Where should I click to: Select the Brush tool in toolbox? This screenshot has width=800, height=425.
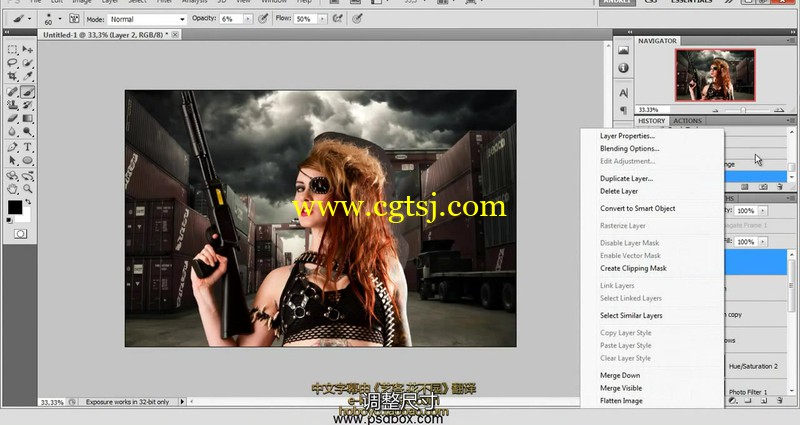tap(28, 92)
